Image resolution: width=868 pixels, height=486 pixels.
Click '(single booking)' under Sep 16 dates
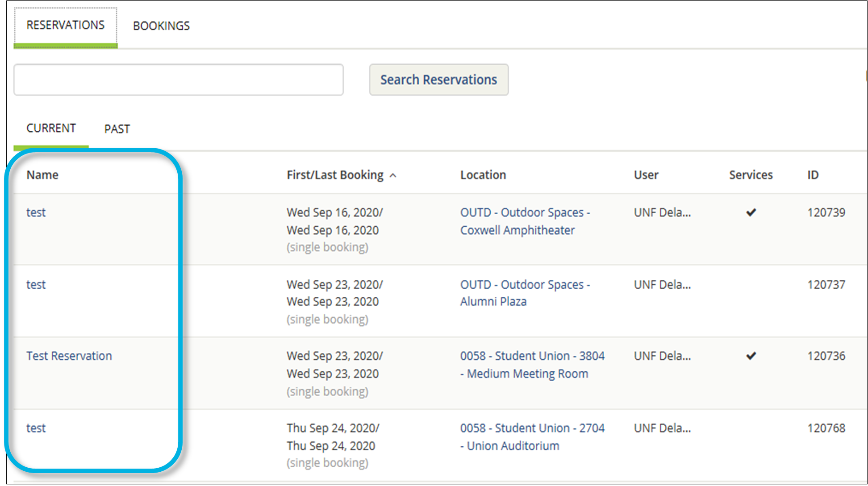pyautogui.click(x=327, y=247)
